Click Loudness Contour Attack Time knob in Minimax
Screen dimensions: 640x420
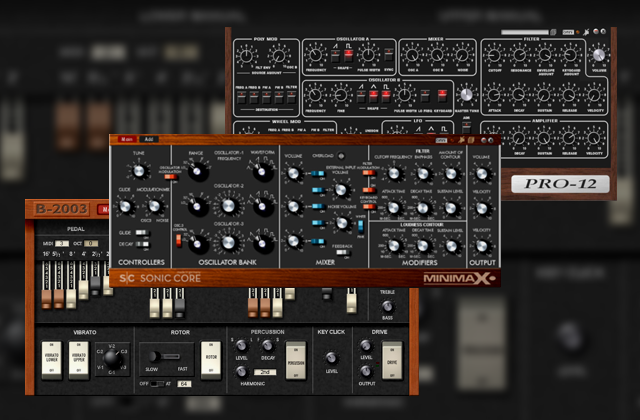pos(394,246)
